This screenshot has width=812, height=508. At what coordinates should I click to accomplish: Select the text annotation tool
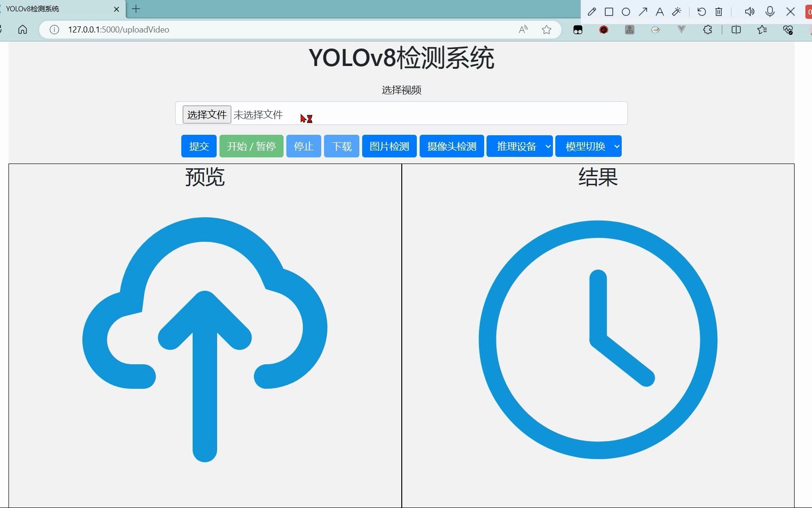660,12
